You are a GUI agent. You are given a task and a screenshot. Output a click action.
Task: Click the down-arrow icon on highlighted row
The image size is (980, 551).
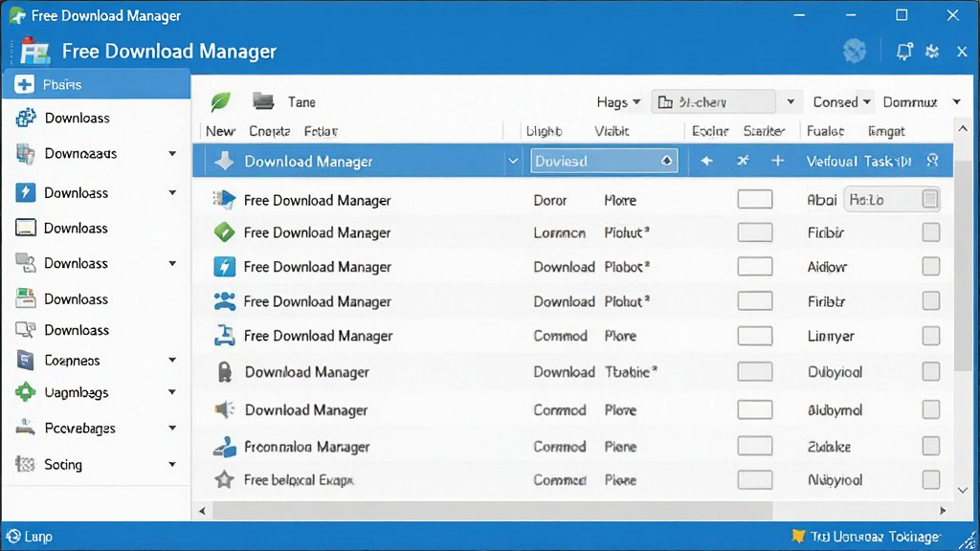[224, 161]
